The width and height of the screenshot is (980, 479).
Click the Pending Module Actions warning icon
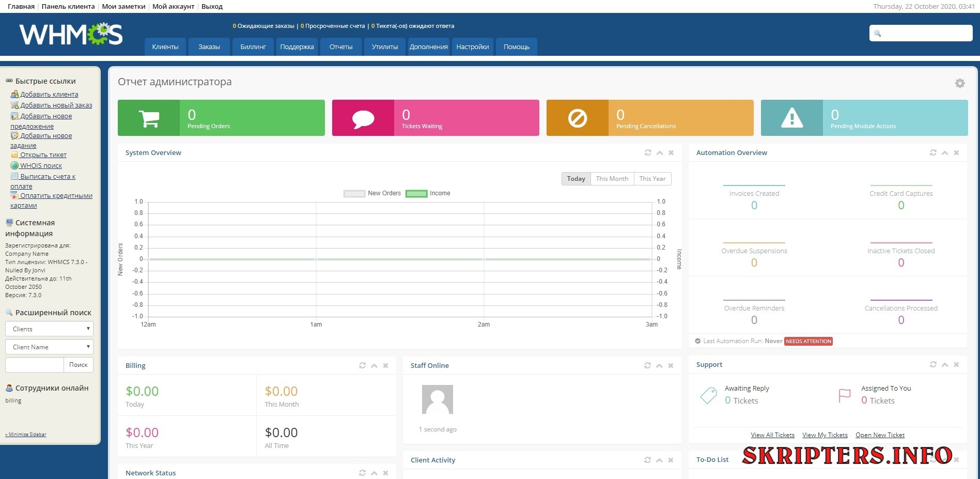click(792, 118)
